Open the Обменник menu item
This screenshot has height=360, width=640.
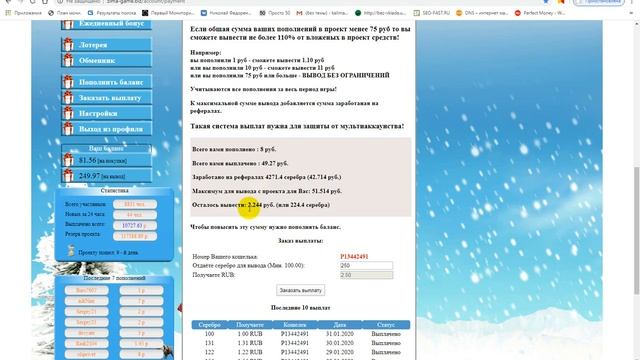[x=107, y=60]
